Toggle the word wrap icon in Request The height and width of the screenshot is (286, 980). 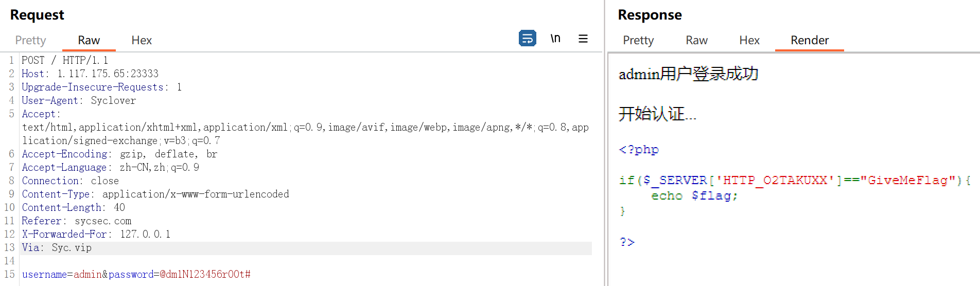(x=527, y=39)
